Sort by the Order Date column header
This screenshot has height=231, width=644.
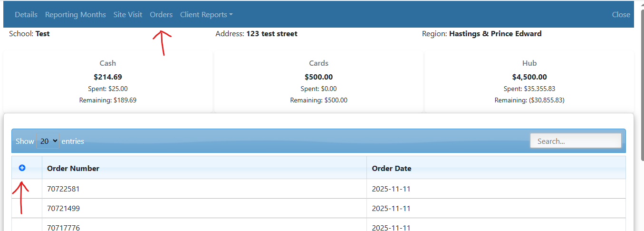point(392,168)
